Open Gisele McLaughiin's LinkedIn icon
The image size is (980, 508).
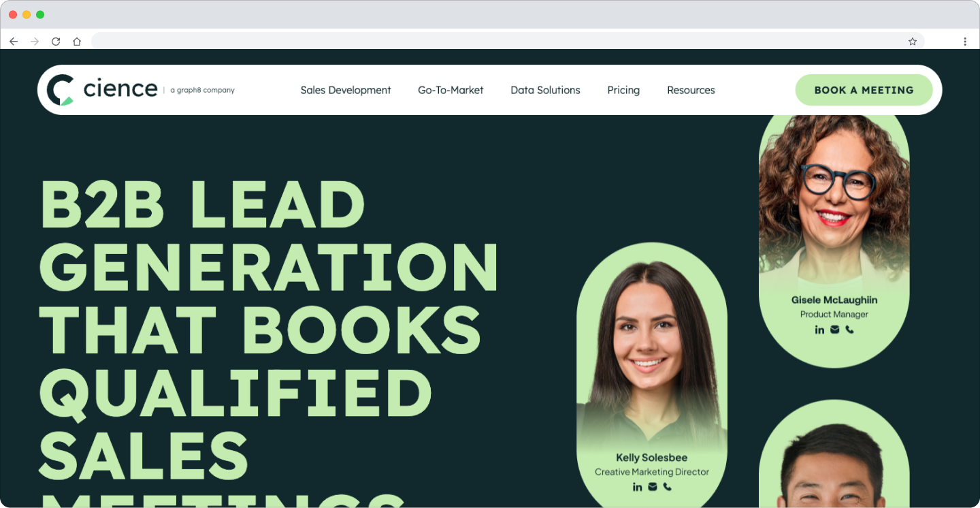pos(819,330)
